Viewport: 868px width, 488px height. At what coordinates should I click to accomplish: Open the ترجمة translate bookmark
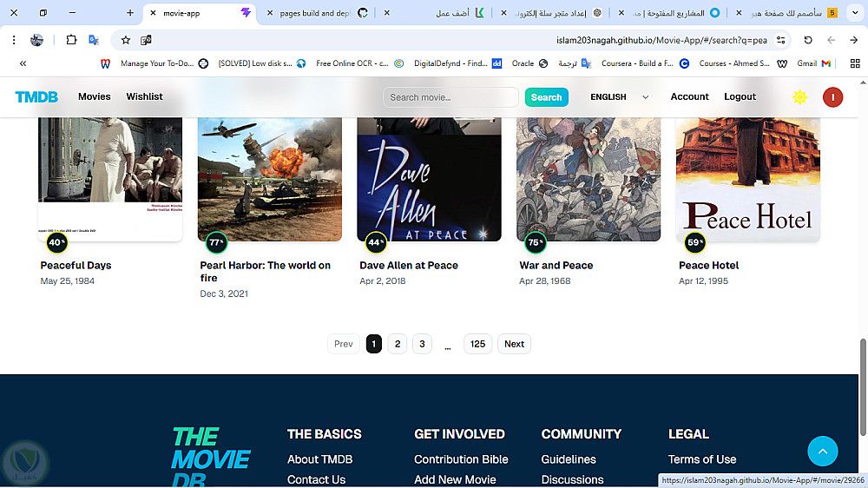(575, 63)
